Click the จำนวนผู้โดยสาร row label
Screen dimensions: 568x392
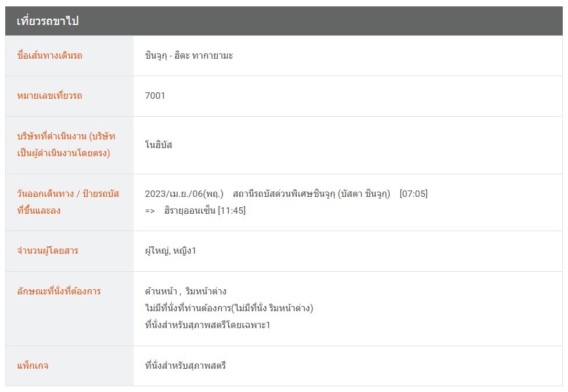(48, 251)
